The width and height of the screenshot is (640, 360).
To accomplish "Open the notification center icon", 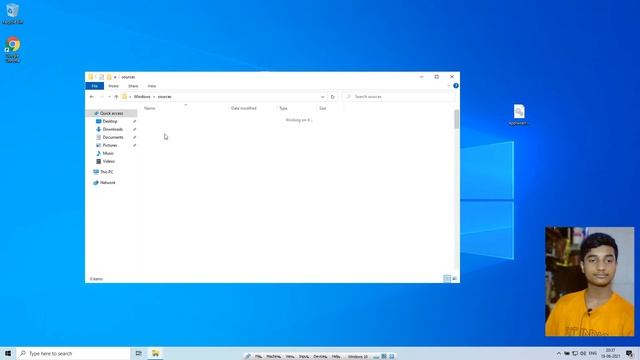I will 629,353.
